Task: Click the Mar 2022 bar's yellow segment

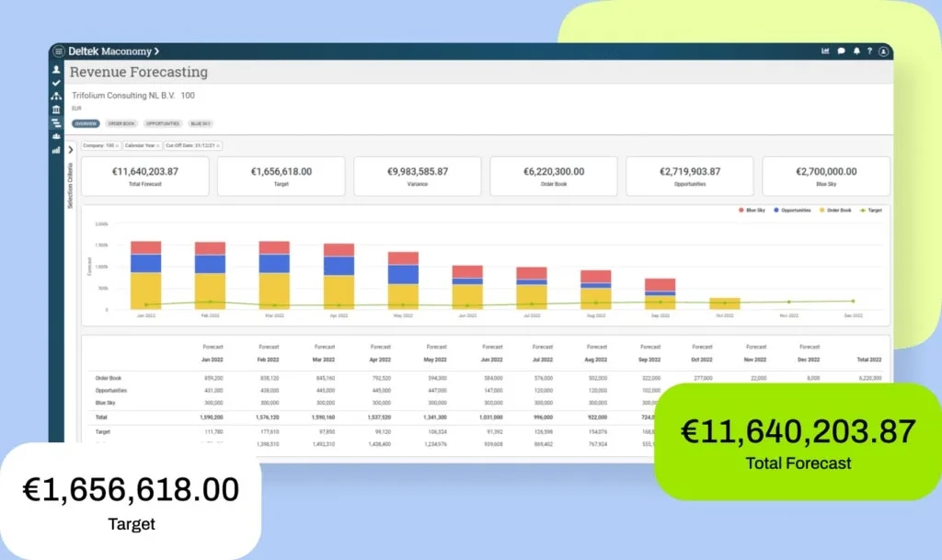Action: pyautogui.click(x=274, y=291)
